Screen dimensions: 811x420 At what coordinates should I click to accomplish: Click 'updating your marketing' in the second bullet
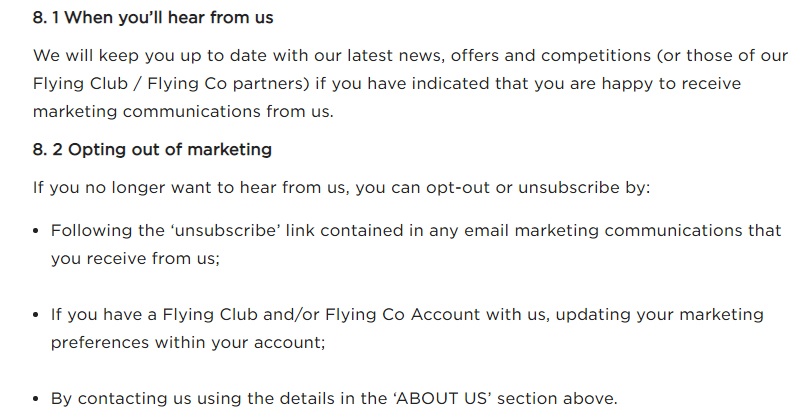[659, 315]
